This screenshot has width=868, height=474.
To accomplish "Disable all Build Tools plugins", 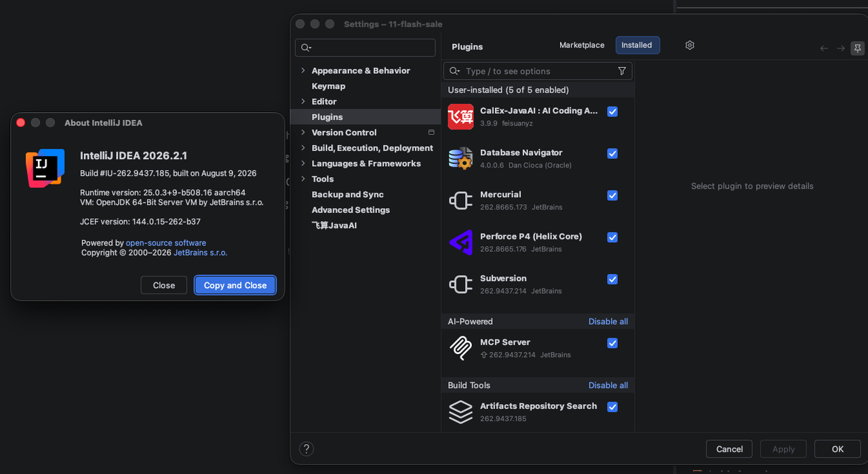I will tap(608, 385).
